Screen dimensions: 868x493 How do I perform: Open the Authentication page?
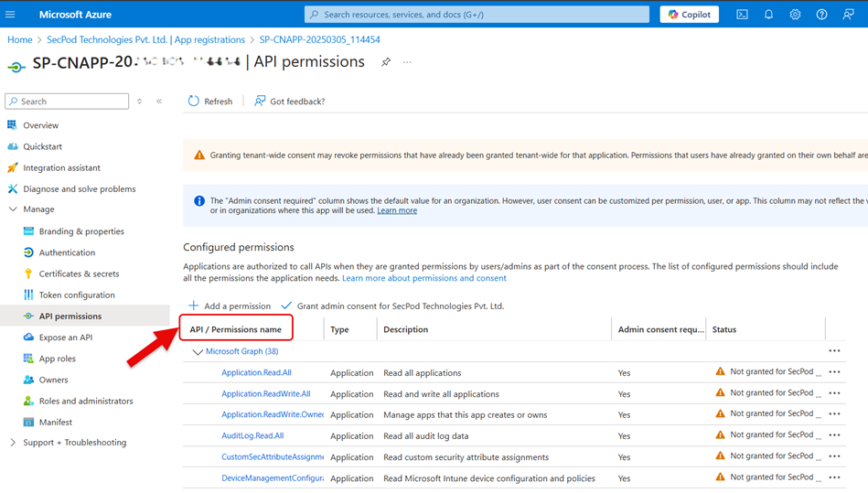(x=67, y=252)
